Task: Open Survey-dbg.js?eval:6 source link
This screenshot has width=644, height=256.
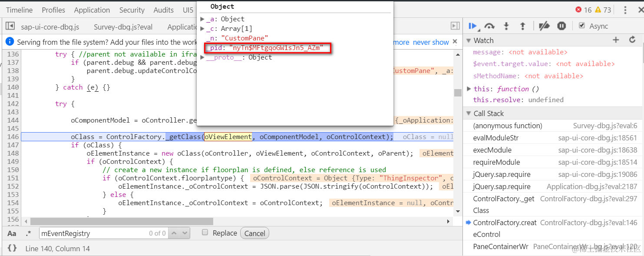Action: coord(605,126)
